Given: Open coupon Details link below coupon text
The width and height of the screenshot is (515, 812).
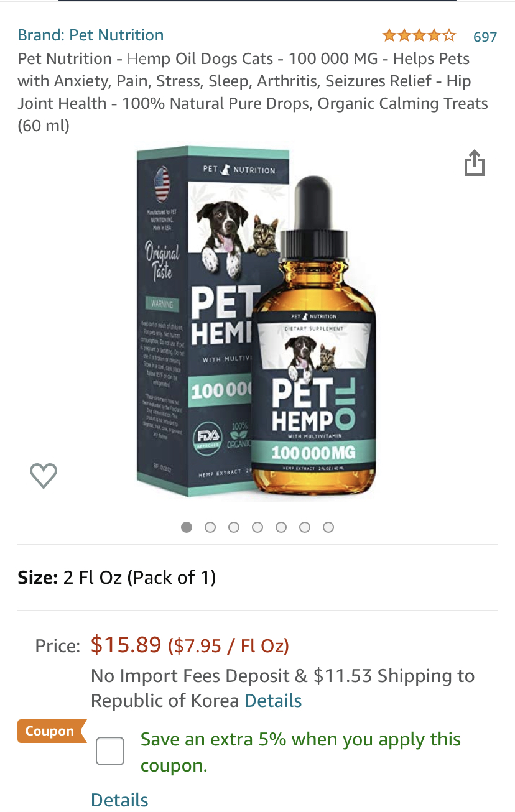Looking at the screenshot, I should click(x=119, y=800).
